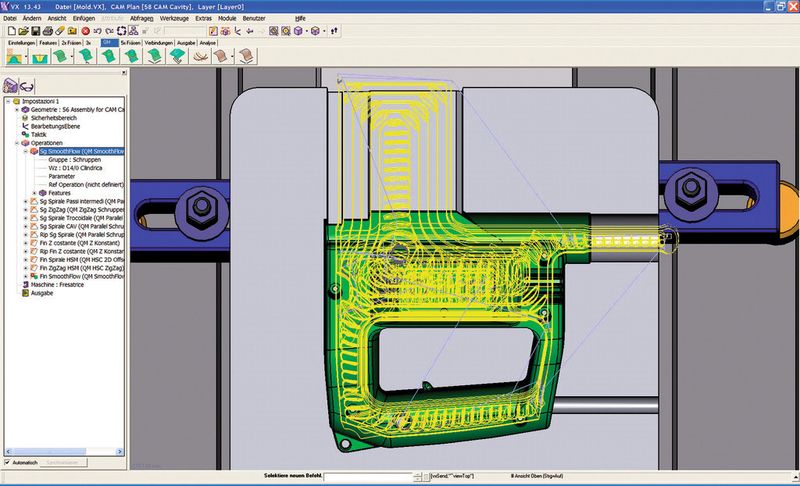This screenshot has height=486, width=800.
Task: Switch to the 5x Fräsen tab
Action: [x=130, y=44]
